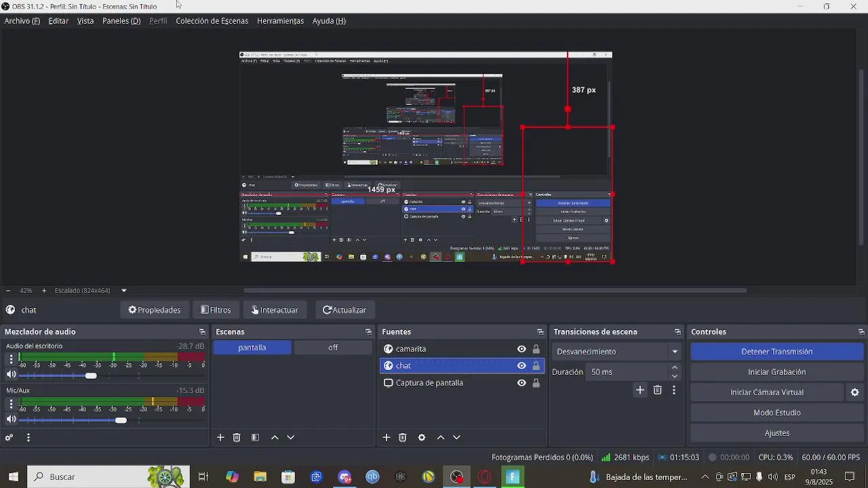Toggle lock on camarita source

click(536, 349)
